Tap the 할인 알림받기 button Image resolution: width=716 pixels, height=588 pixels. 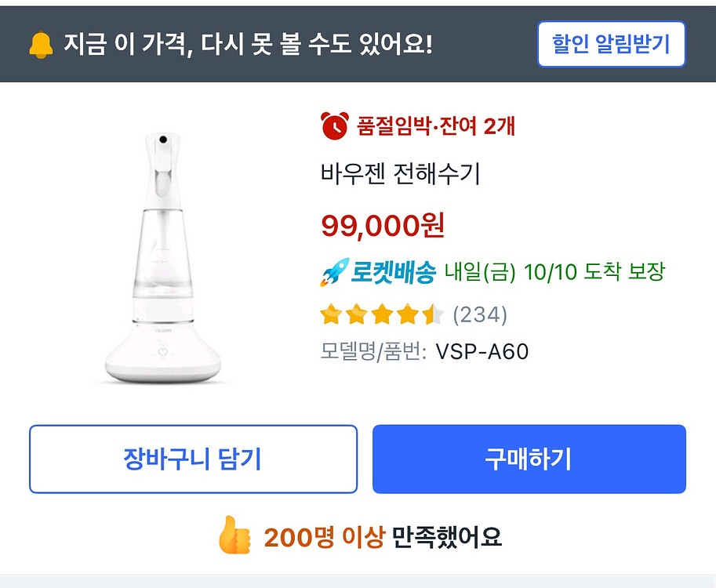[611, 44]
